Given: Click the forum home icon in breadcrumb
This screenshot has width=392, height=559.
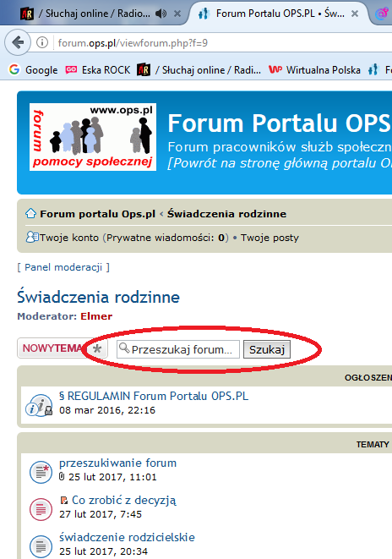Looking at the screenshot, I should click(x=31, y=214).
